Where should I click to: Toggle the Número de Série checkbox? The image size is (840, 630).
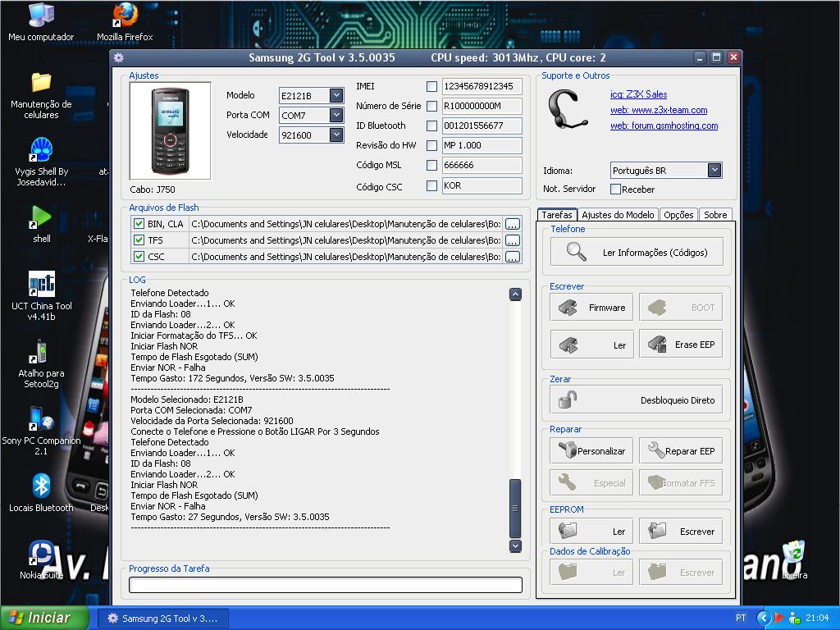pyautogui.click(x=431, y=106)
